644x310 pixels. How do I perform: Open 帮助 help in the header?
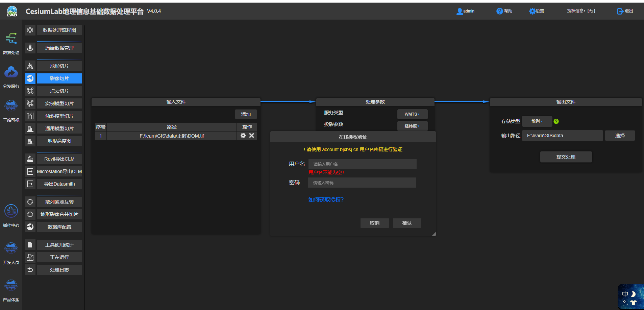pyautogui.click(x=504, y=11)
